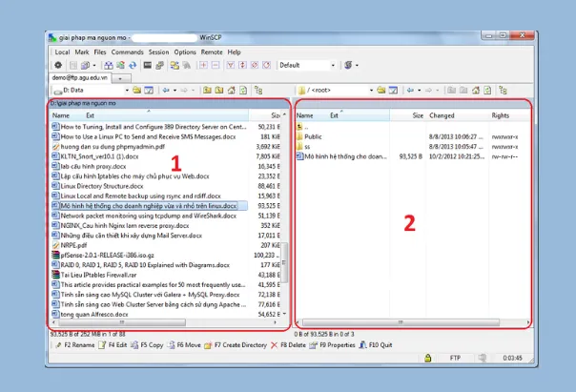
Task: Expand the local panel back history arrow
Action: coord(175,90)
